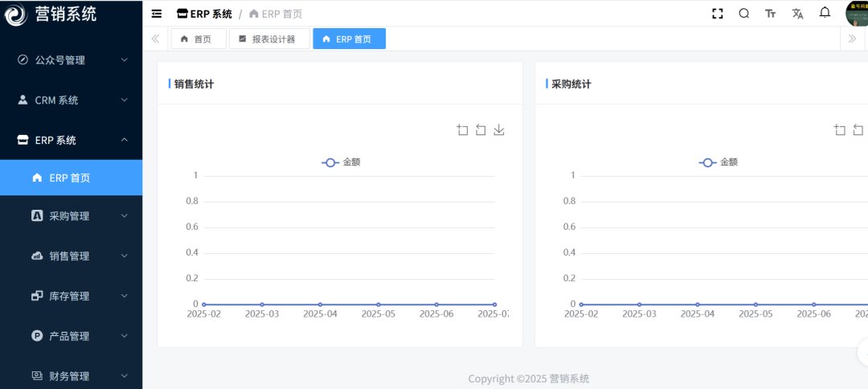The image size is (868, 389).
Task: Open the 采购管理 sidebar menu
Action: (71, 216)
